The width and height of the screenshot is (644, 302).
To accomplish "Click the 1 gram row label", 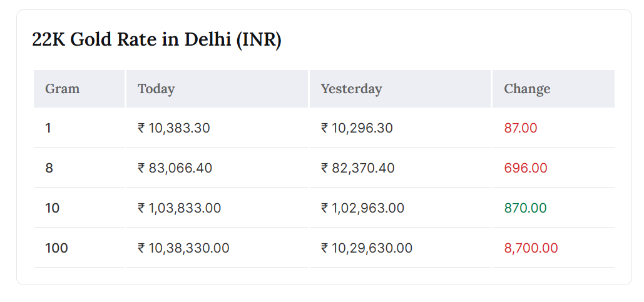I will click(48, 128).
